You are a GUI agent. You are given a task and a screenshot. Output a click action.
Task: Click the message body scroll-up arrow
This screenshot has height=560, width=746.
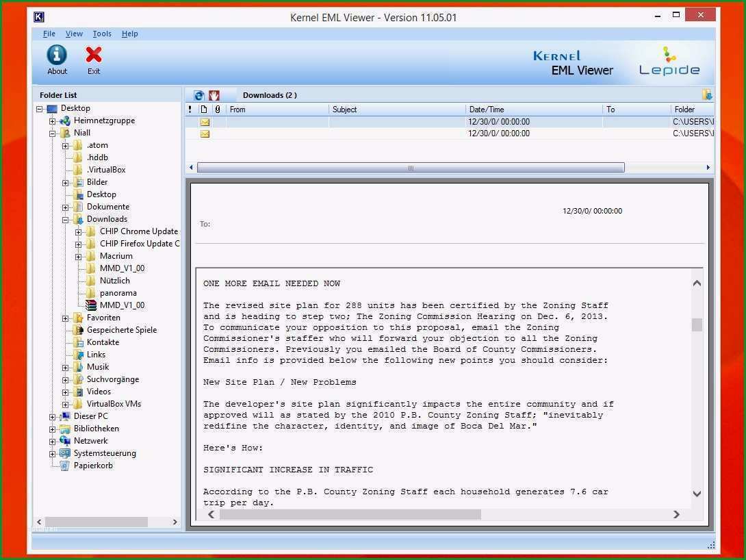coord(697,283)
